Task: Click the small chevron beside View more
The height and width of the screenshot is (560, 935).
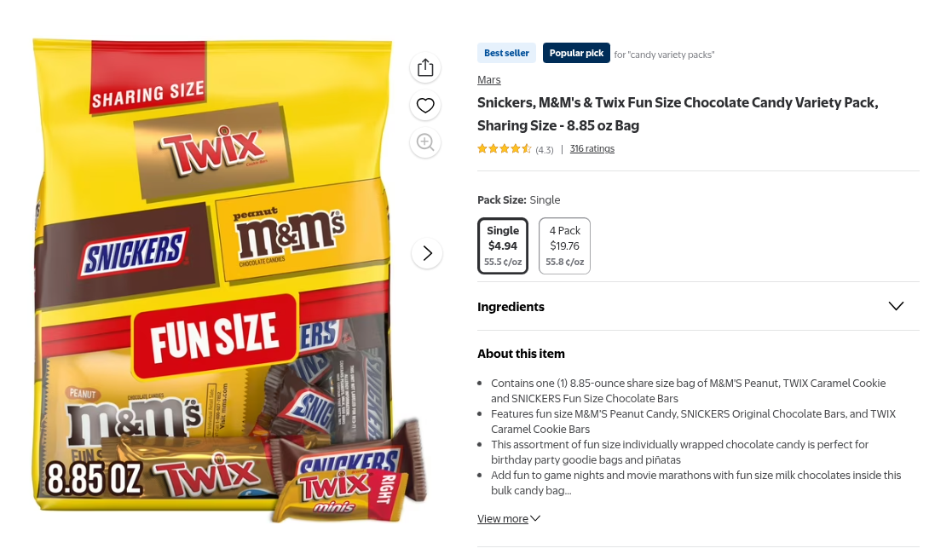Action: [x=535, y=518]
